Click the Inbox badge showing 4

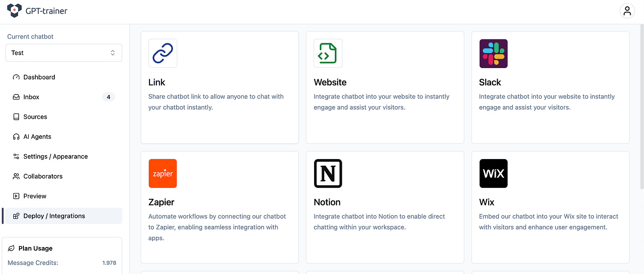[x=108, y=97]
